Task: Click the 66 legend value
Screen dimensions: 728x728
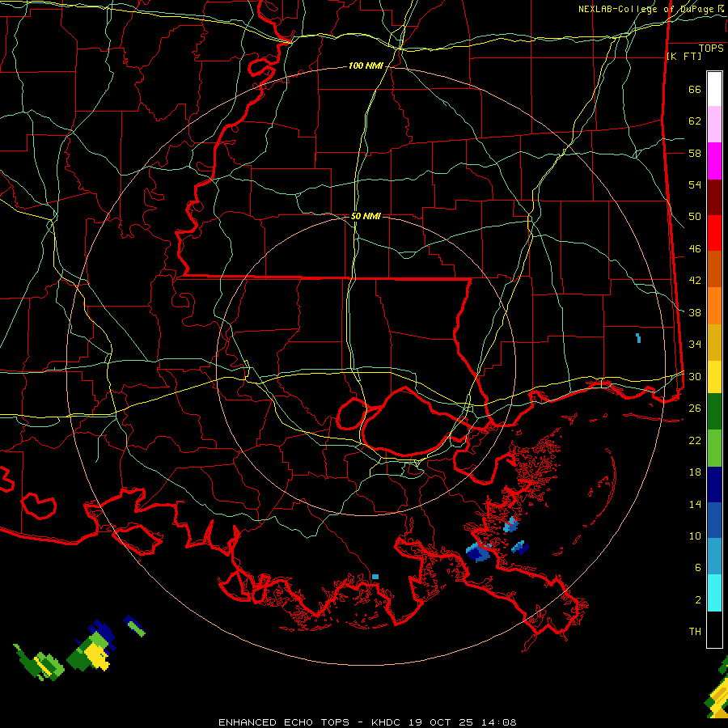Action: pos(695,89)
